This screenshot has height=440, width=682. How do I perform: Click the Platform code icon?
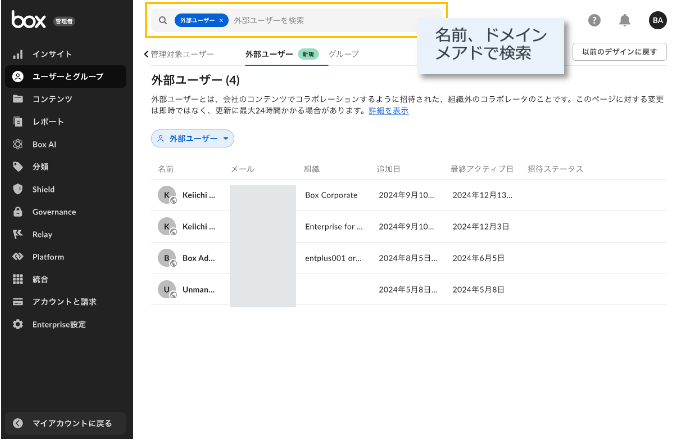click(18, 257)
